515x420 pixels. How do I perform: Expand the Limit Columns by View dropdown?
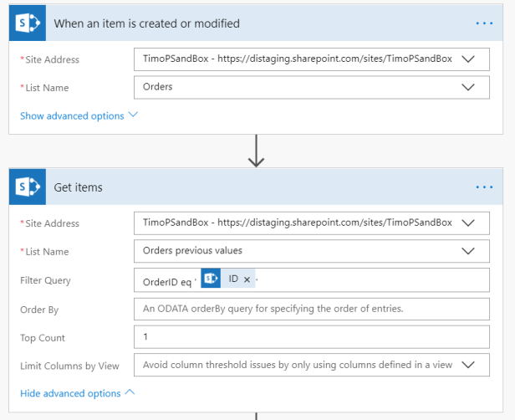coord(468,366)
